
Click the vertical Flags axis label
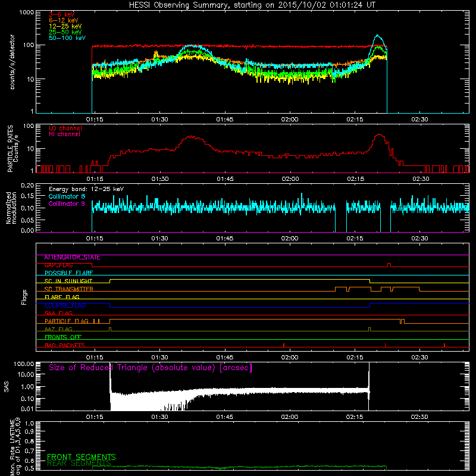[x=24, y=297]
